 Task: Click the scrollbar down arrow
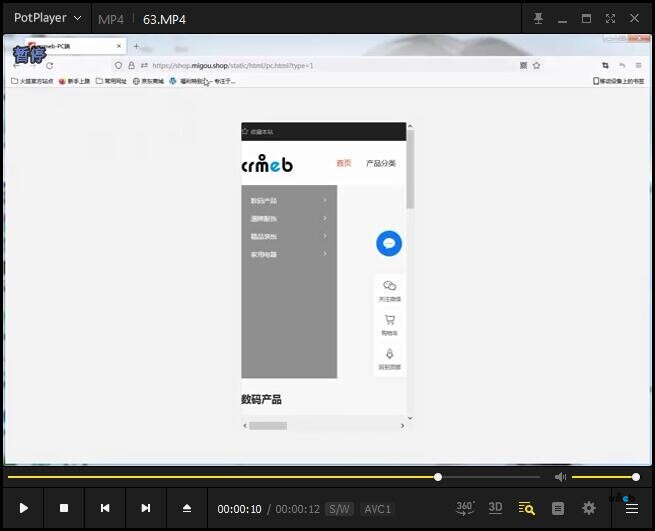tap(410, 418)
